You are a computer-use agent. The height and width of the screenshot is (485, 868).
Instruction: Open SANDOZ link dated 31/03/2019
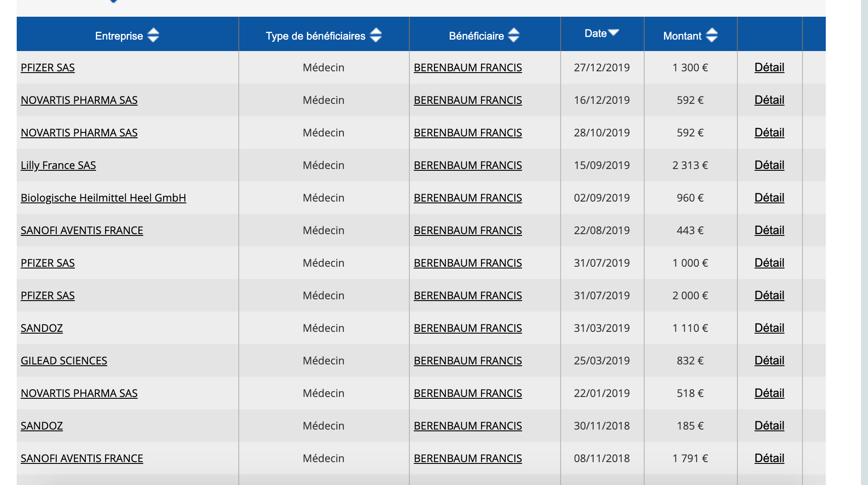click(x=42, y=328)
